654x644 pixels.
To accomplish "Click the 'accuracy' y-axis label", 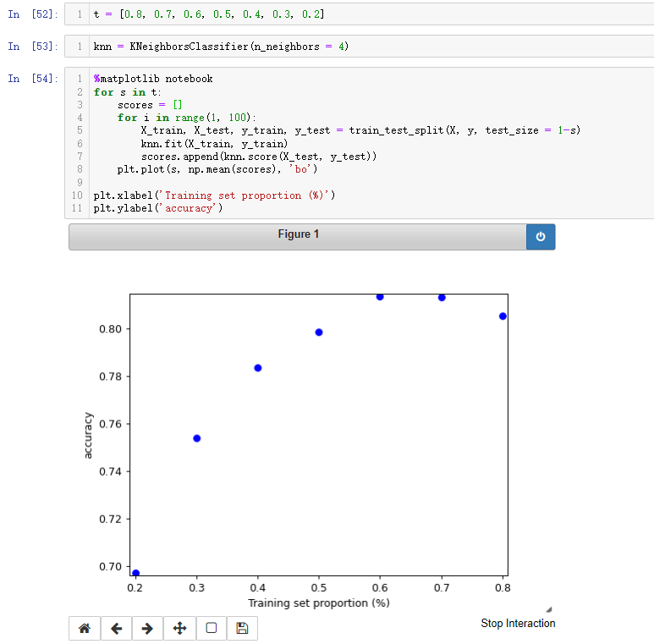I will tap(88, 436).
